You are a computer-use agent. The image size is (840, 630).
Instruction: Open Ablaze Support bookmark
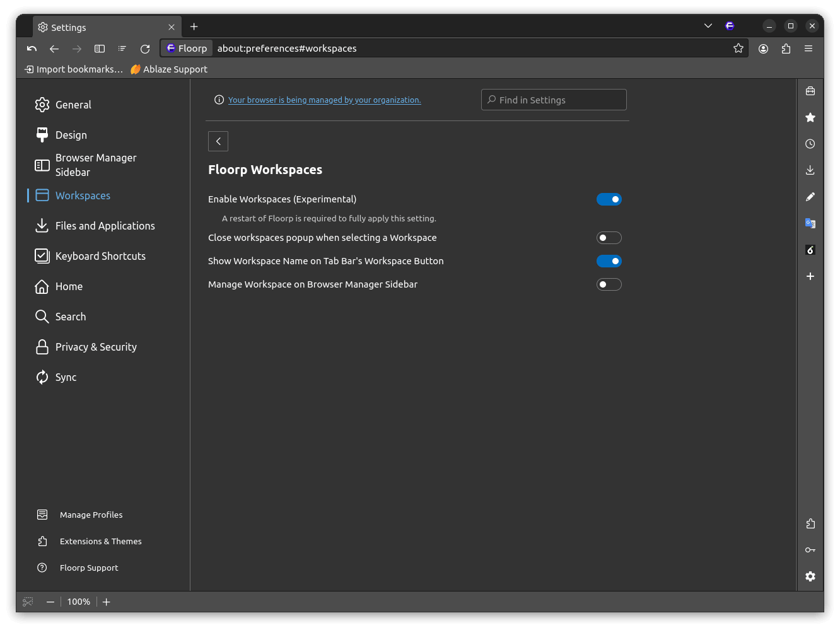point(168,69)
